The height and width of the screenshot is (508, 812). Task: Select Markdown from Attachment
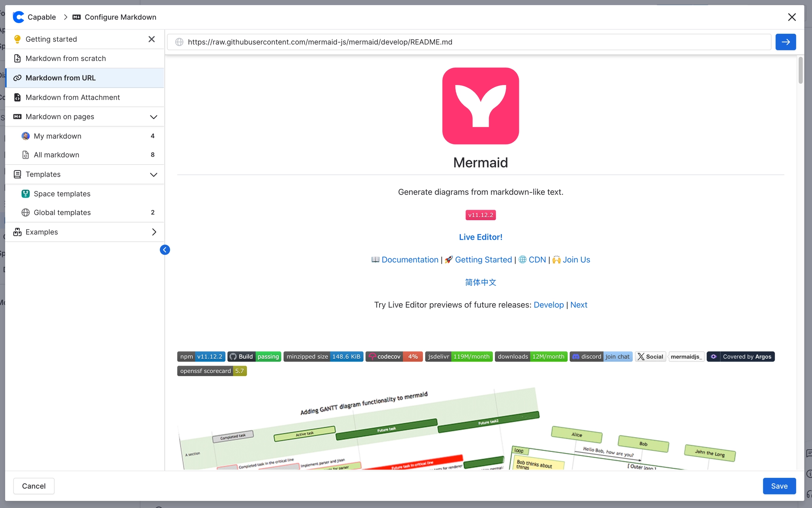pyautogui.click(x=73, y=97)
